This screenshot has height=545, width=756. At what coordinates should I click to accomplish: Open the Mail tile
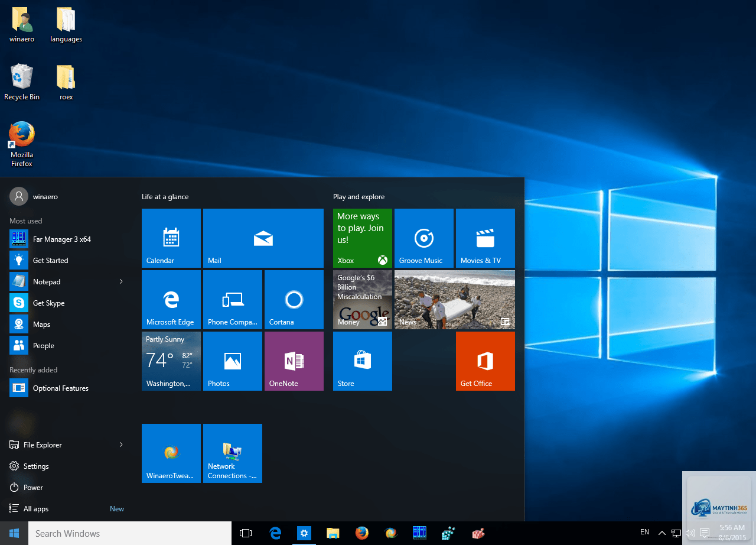(x=263, y=238)
